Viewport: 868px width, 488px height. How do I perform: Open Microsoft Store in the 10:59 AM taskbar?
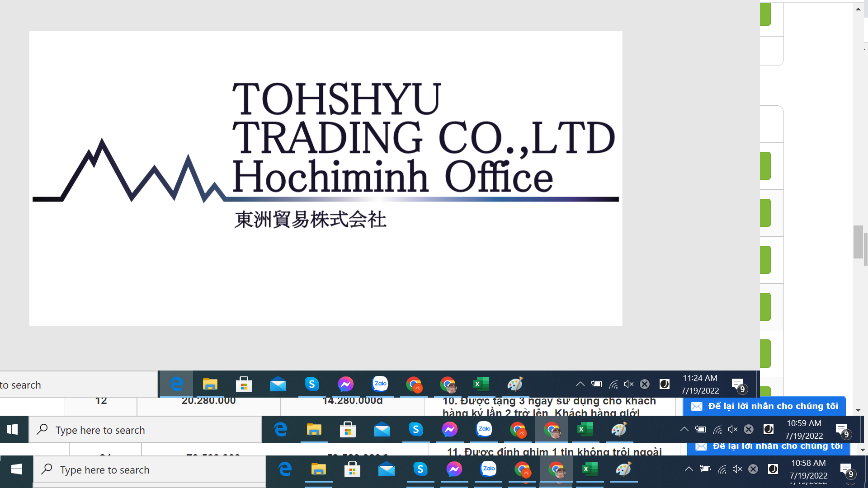348,430
